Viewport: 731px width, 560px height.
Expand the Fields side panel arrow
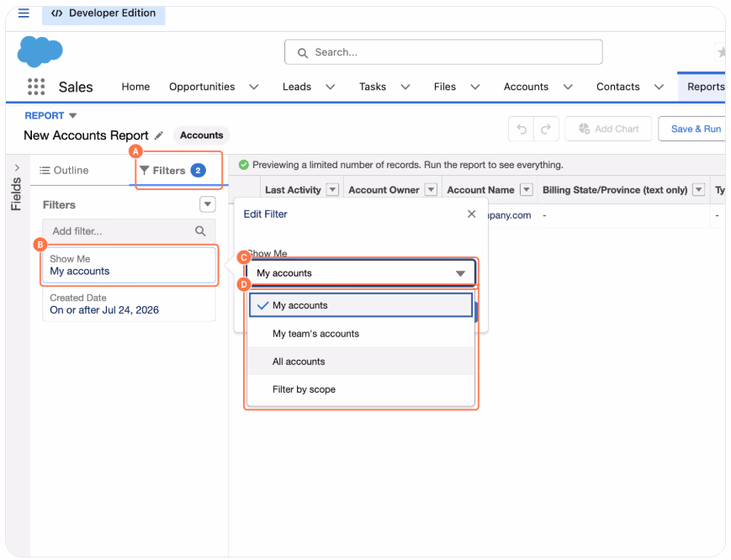point(18,167)
